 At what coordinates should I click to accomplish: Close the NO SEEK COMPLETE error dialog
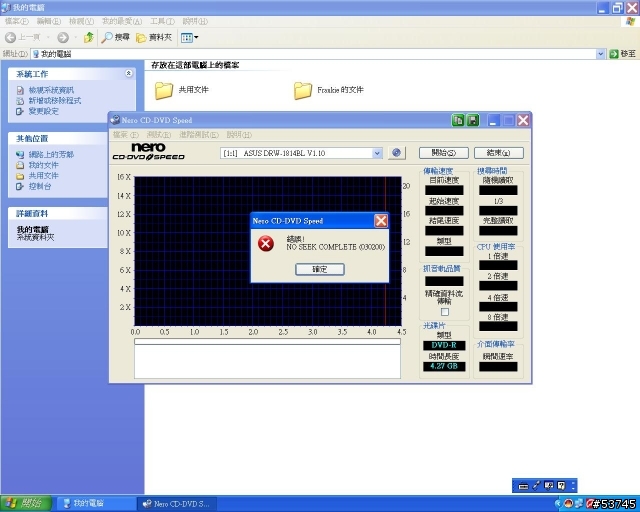[381, 221]
